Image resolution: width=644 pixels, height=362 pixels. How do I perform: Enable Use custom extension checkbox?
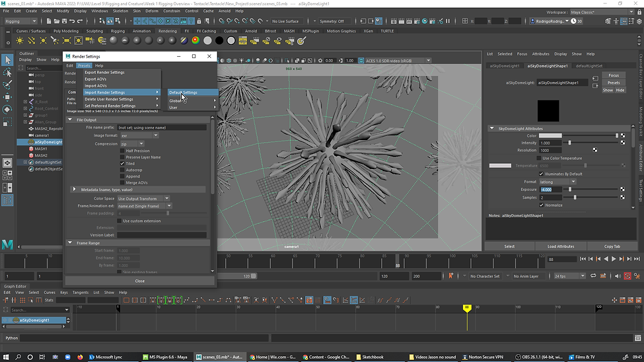click(x=119, y=221)
